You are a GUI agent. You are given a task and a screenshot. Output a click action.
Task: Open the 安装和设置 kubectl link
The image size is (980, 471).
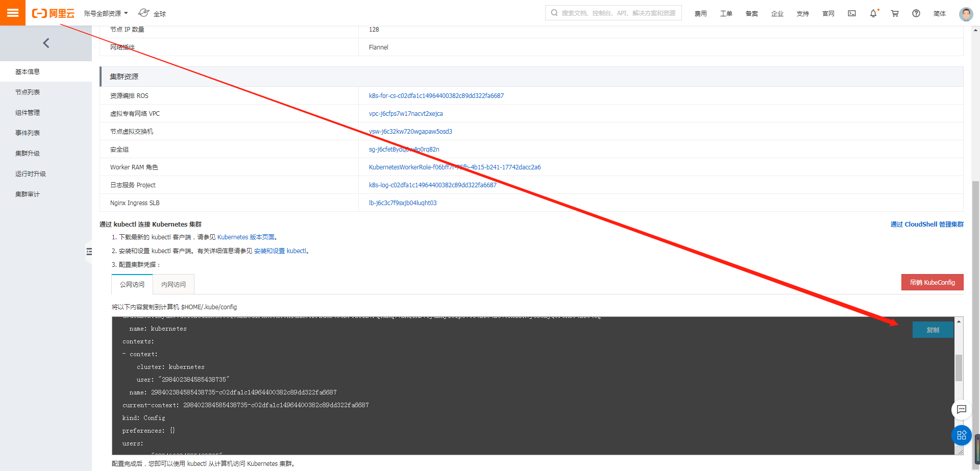pos(280,251)
